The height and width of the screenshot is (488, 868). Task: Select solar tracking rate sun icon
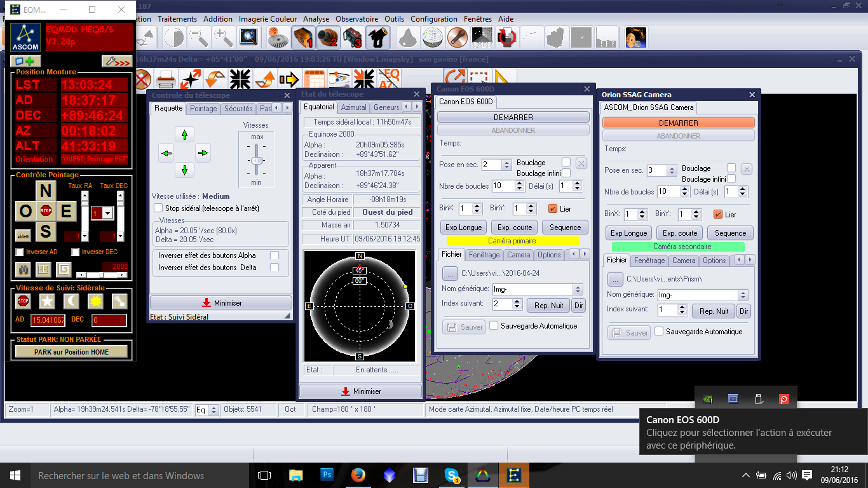(96, 301)
